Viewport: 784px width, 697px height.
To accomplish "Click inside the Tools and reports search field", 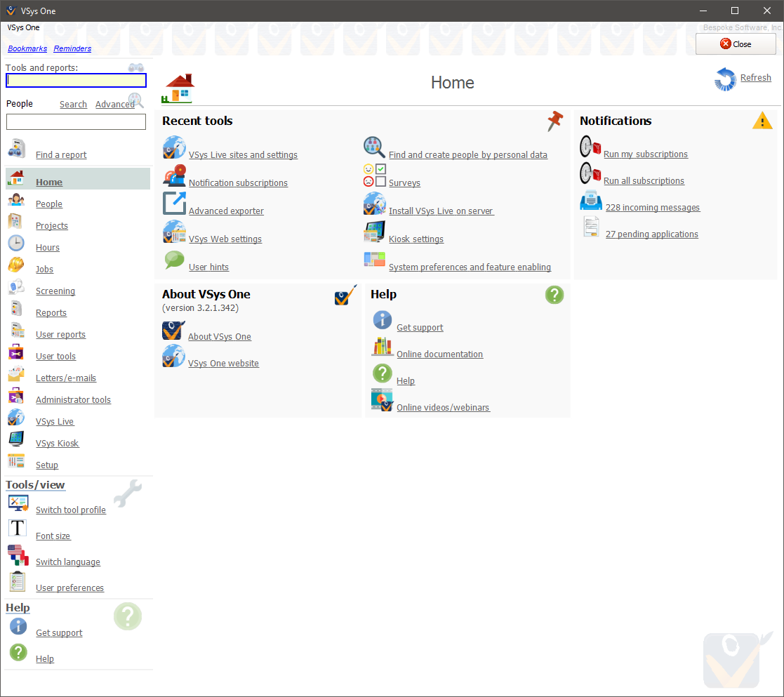I will (x=75, y=80).
